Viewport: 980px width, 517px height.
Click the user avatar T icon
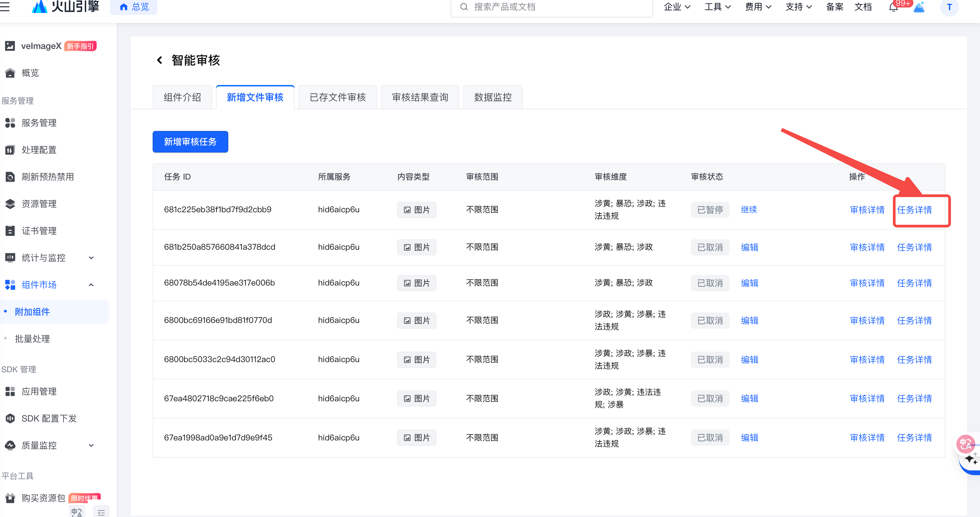pyautogui.click(x=949, y=7)
